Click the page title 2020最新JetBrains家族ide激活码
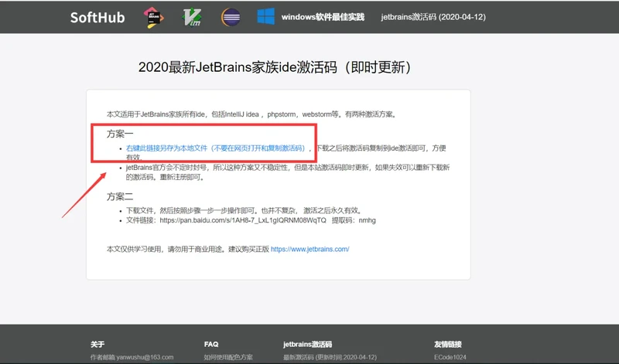This screenshot has width=619, height=364. click(x=274, y=67)
